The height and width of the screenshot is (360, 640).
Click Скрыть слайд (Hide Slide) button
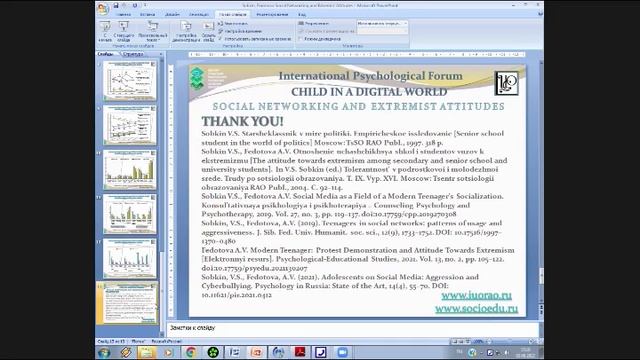click(208, 31)
